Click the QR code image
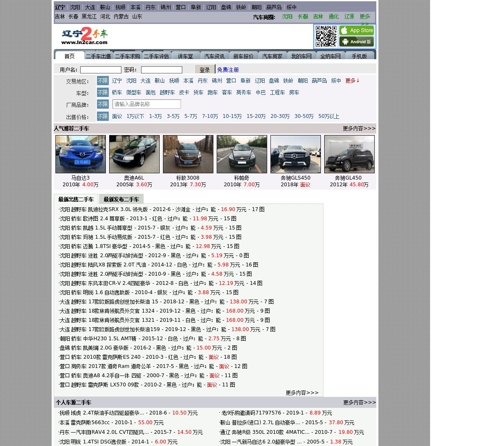This screenshot has width=504, height=446. (x=326, y=37)
